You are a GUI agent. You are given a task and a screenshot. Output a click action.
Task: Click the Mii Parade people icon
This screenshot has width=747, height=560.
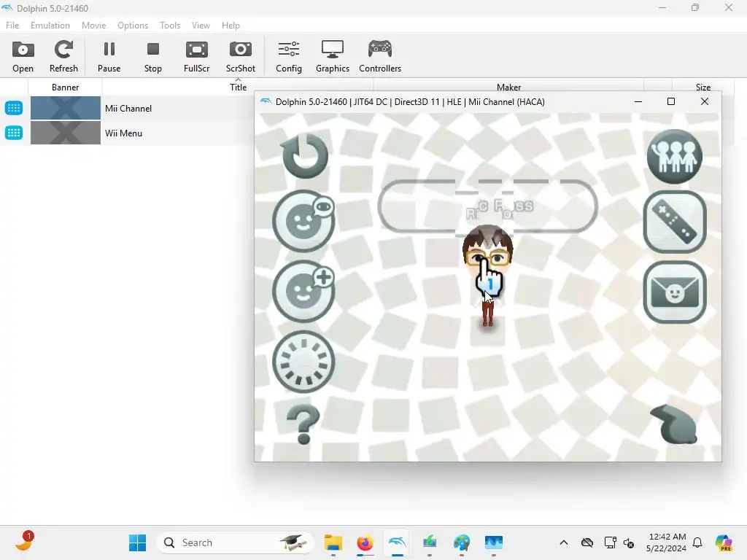coord(675,156)
